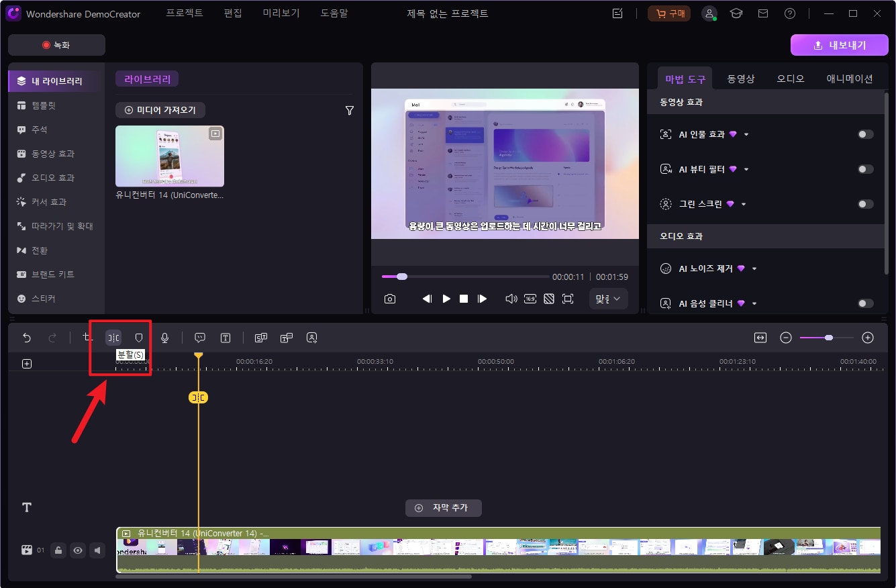896x588 pixels.
Task: Click the 자막 추가 button
Action: 443,508
